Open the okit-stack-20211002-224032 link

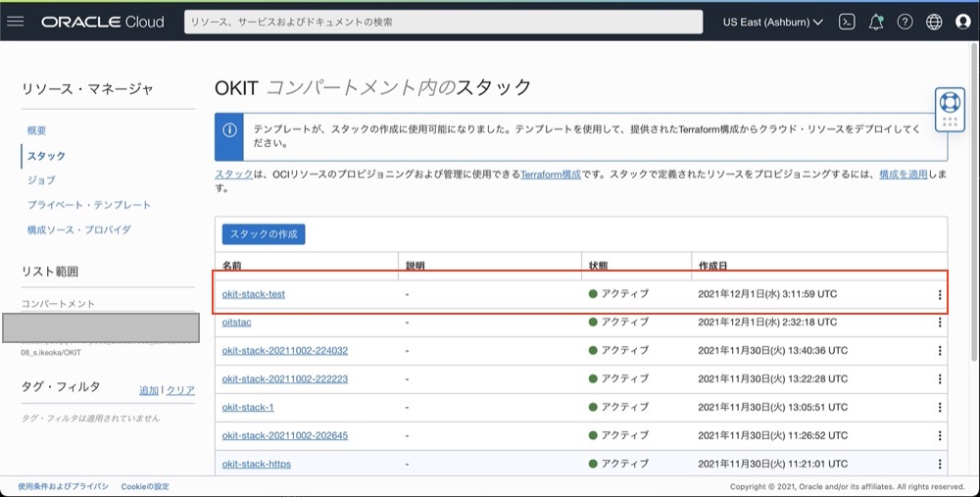point(284,350)
